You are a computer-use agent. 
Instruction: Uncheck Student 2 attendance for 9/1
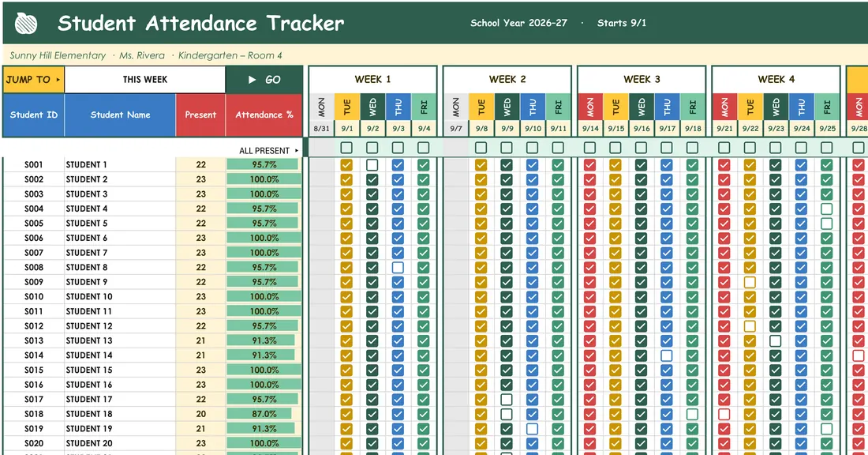click(346, 179)
